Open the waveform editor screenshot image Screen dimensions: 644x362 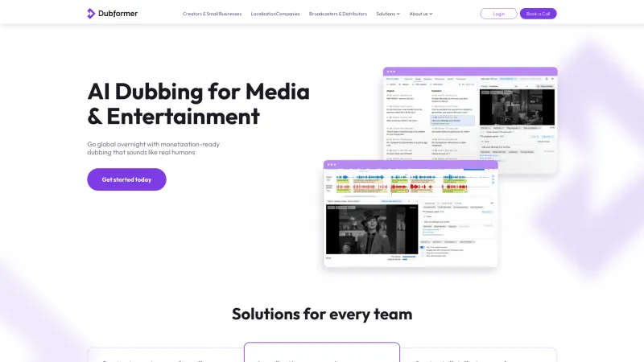(411, 214)
